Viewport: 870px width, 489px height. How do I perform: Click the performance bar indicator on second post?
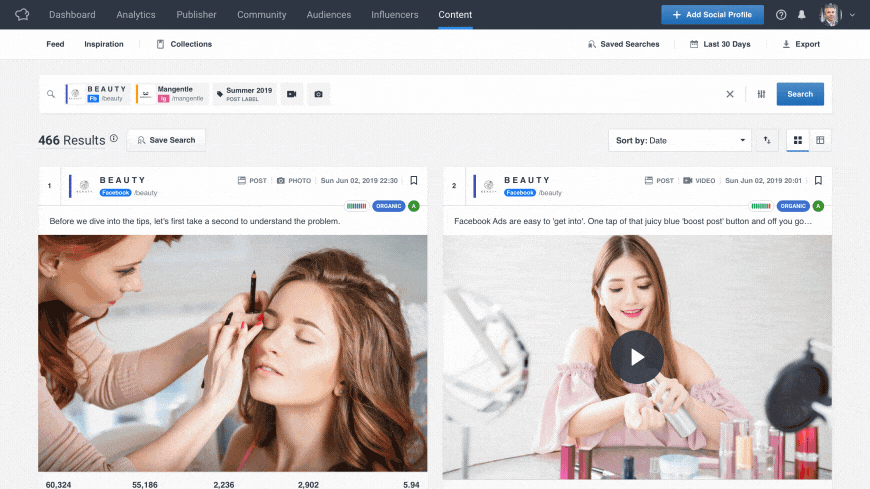pyautogui.click(x=761, y=206)
